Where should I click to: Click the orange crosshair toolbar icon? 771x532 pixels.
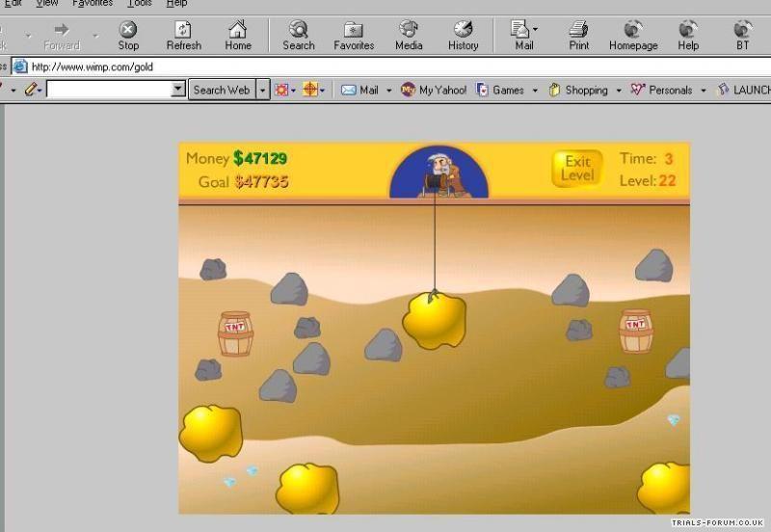(x=309, y=90)
